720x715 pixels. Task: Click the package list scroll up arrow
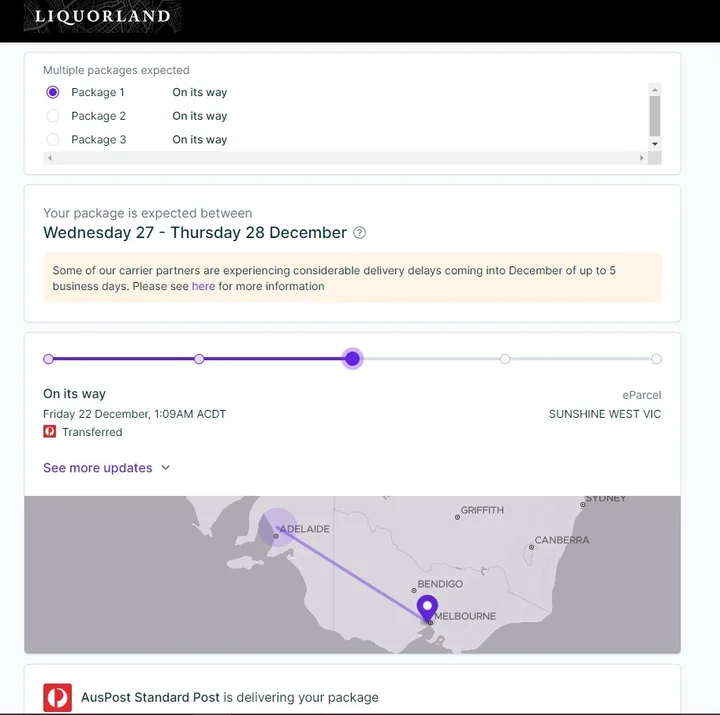coord(655,90)
